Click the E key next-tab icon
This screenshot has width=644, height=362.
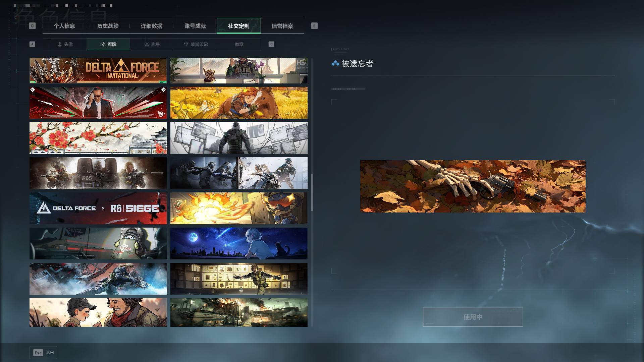[x=314, y=26]
